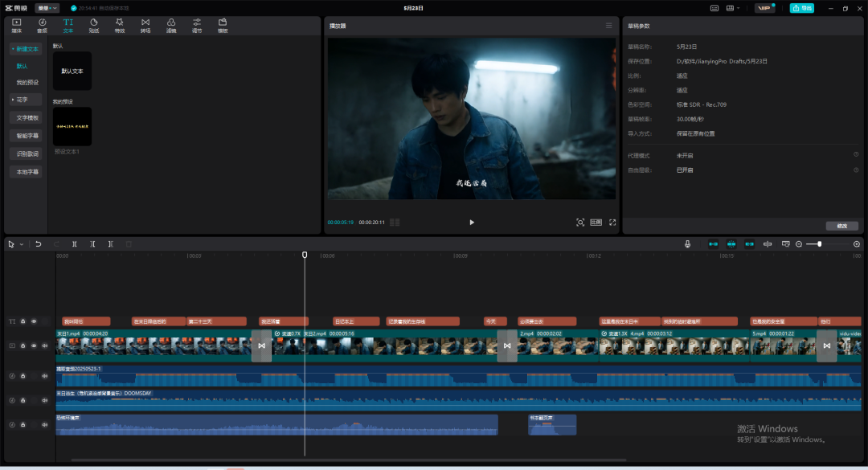Toggle preview axis
Screen dimensions: 868x470
[768, 244]
